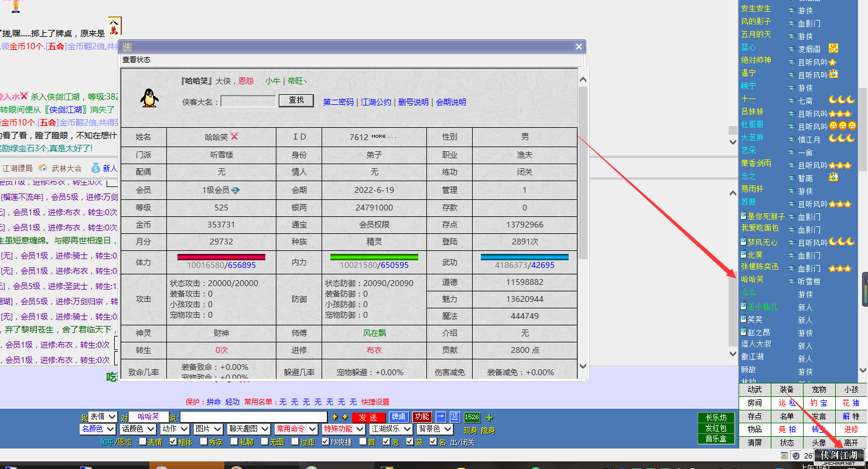
Task: Open the 动作 action dropdown
Action: coord(175,429)
